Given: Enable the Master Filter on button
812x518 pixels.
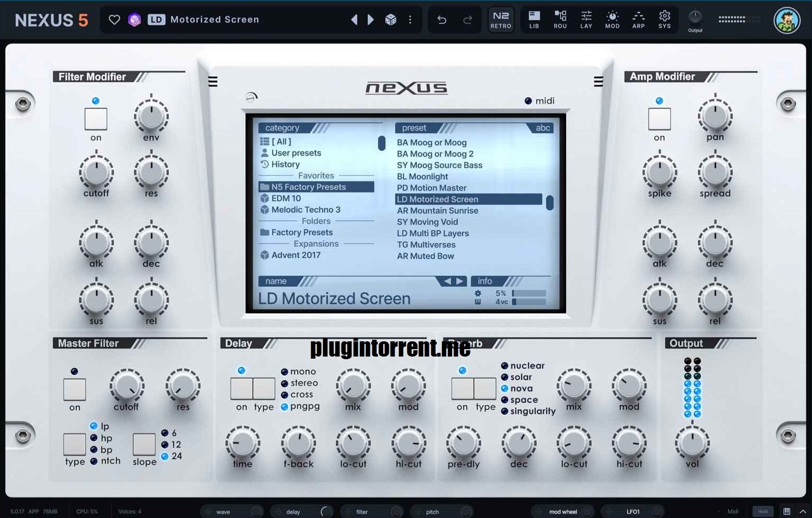Looking at the screenshot, I should tap(74, 389).
